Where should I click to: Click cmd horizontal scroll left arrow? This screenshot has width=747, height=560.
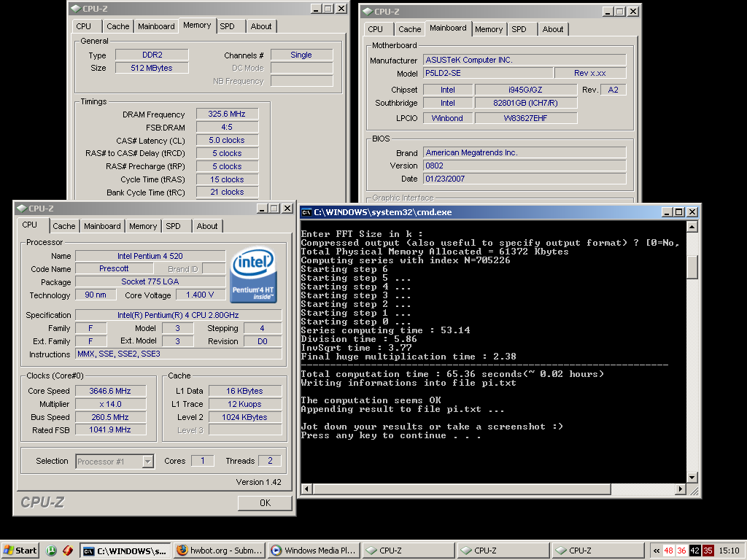pyautogui.click(x=307, y=489)
